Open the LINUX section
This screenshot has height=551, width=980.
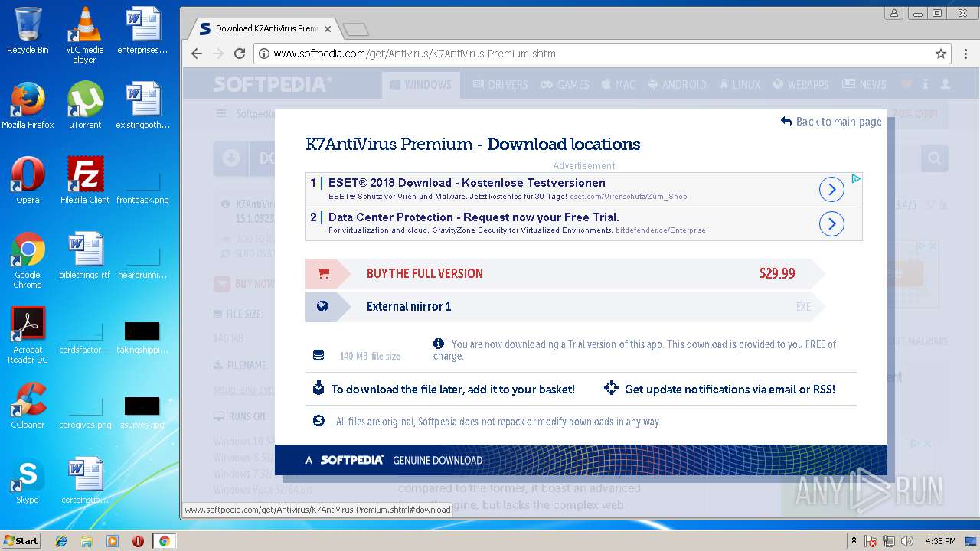point(740,84)
